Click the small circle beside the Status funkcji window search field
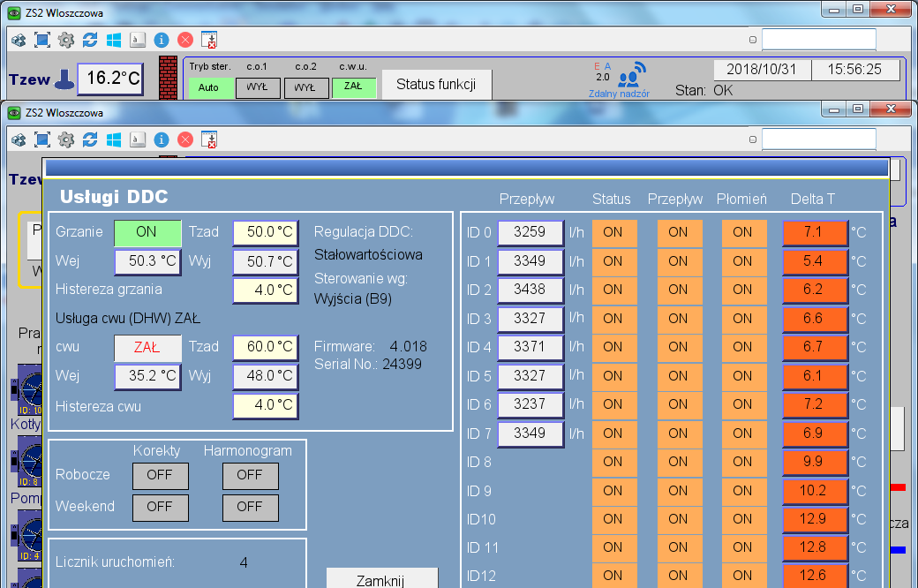The width and height of the screenshot is (918, 588). coord(753,40)
